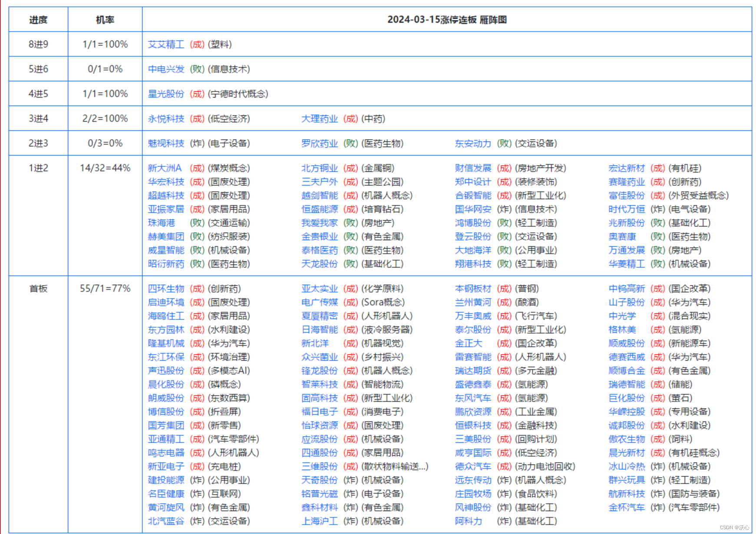Click the 福日电子 stock link
The image size is (756, 534).
point(320,412)
